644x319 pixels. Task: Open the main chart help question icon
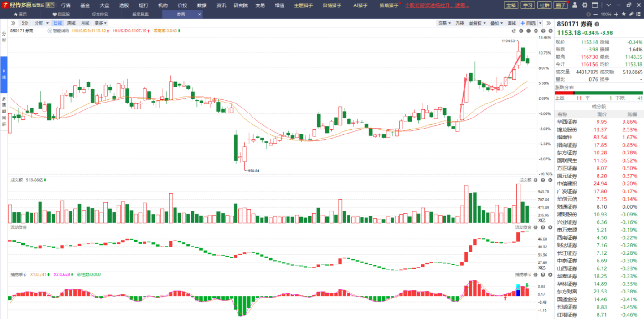[543, 31]
